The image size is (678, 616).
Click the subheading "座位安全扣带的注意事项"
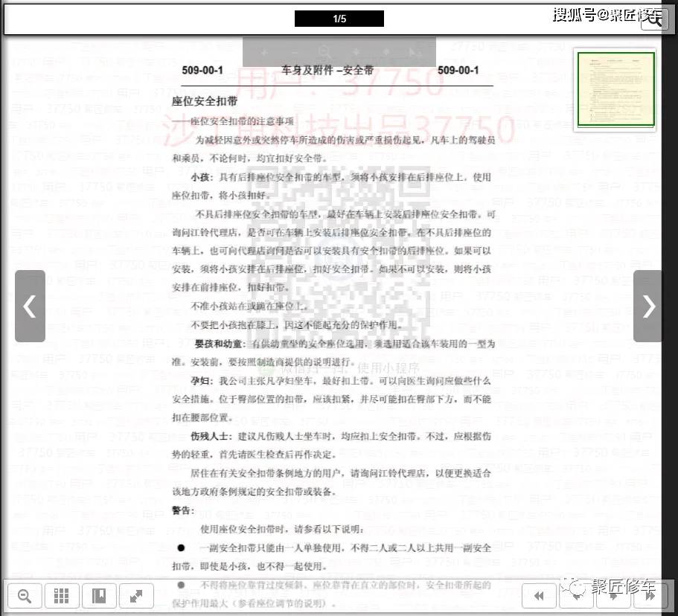[x=242, y=121]
